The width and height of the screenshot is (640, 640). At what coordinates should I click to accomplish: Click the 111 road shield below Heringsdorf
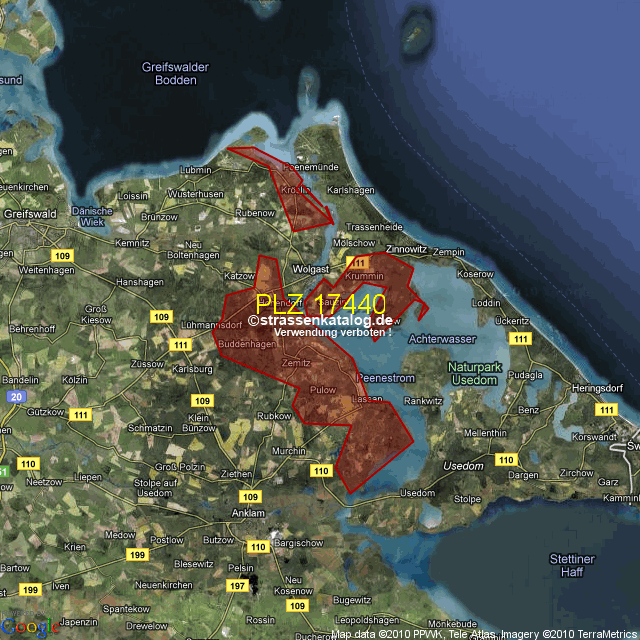click(x=605, y=409)
